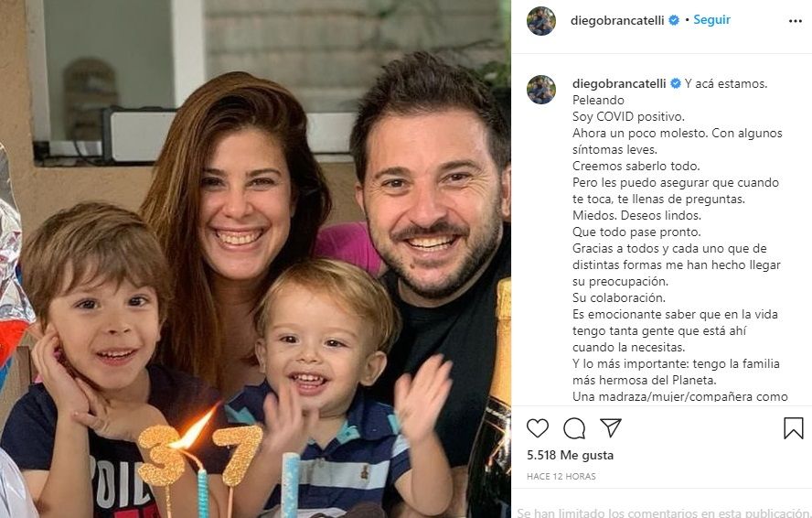Image resolution: width=812 pixels, height=518 pixels.
Task: Click the family birthday photo
Action: click(x=255, y=259)
